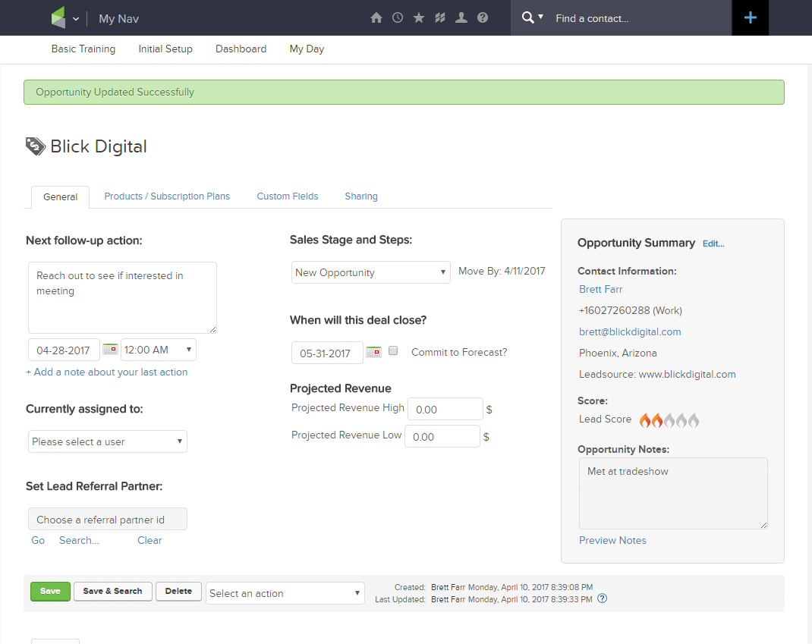Click the Blick Digital title

pos(99,146)
